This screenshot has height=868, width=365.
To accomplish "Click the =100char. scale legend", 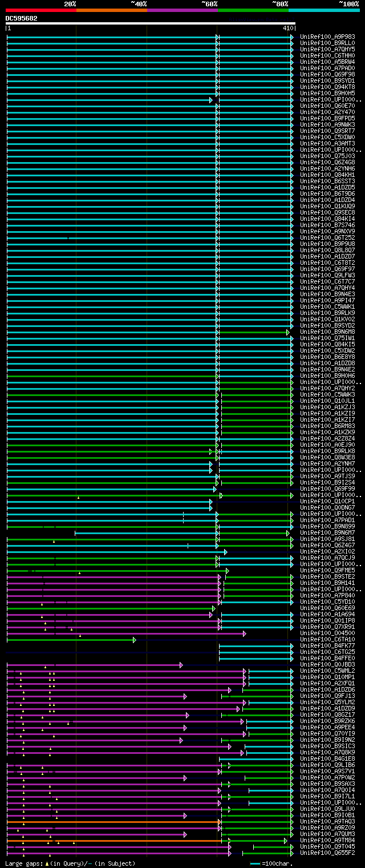I will pyautogui.click(x=271, y=863).
